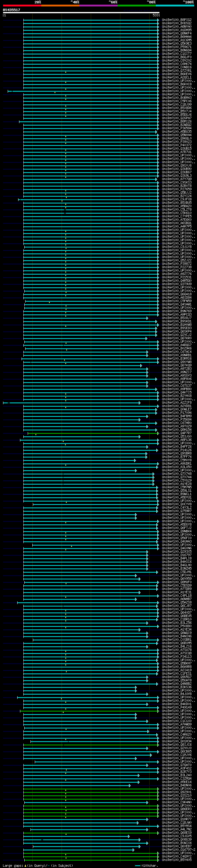197x868 pixels.
Task: Select UniRef100_B5X8D6 hit label
Action: coord(176,108)
